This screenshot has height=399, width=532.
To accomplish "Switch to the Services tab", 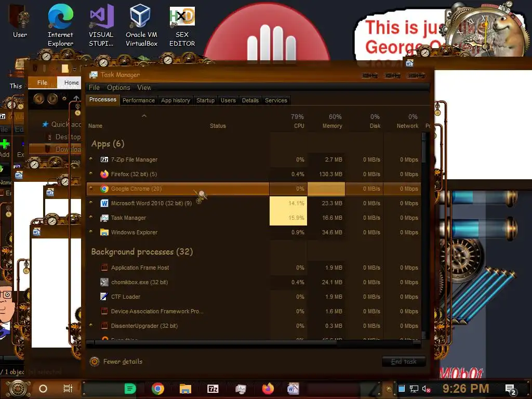I will [x=276, y=100].
